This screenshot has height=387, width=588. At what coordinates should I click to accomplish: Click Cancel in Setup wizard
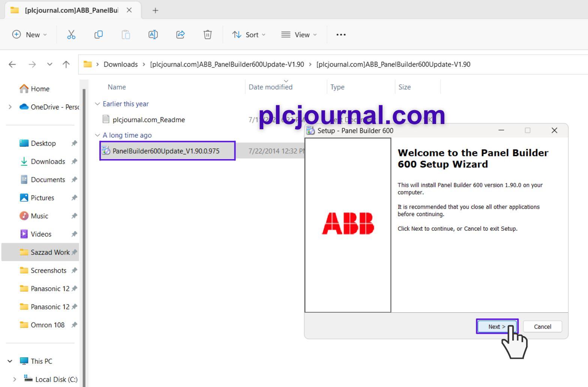542,326
